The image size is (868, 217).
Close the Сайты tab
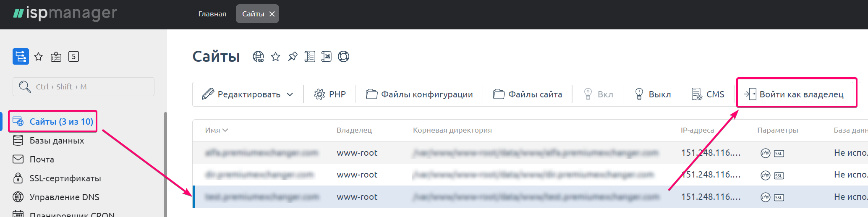(x=272, y=14)
